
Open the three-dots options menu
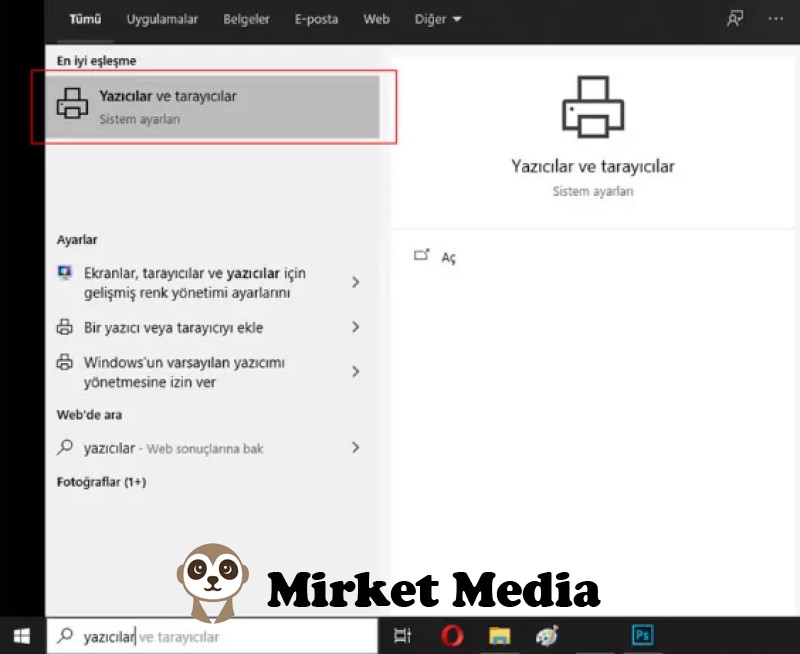pyautogui.click(x=776, y=19)
